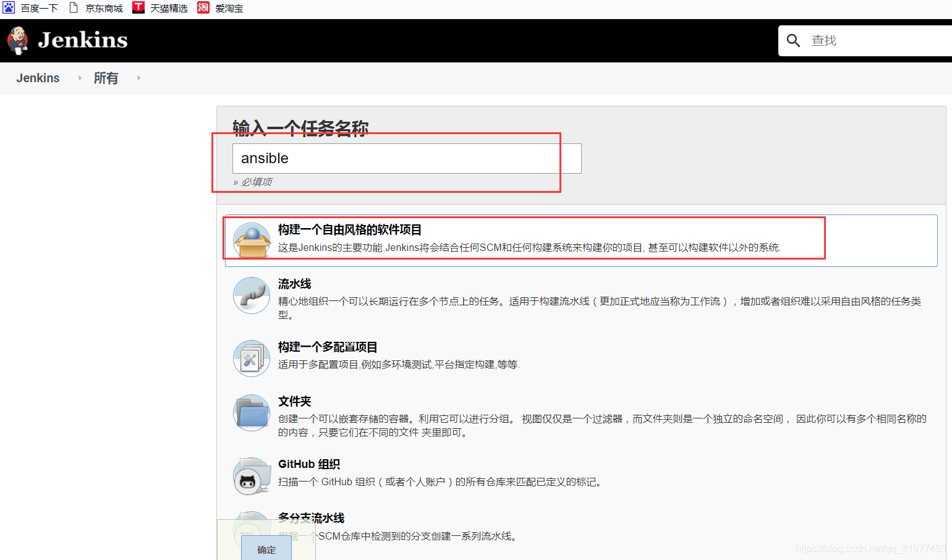Click the 适用于多配置项目 description text
Image resolution: width=952 pixels, height=560 pixels.
click(399, 365)
